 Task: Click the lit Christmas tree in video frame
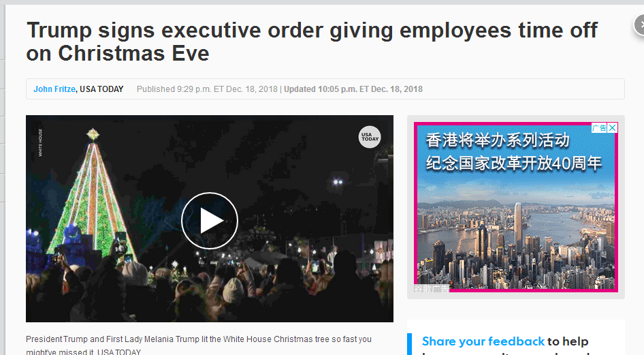(x=93, y=193)
